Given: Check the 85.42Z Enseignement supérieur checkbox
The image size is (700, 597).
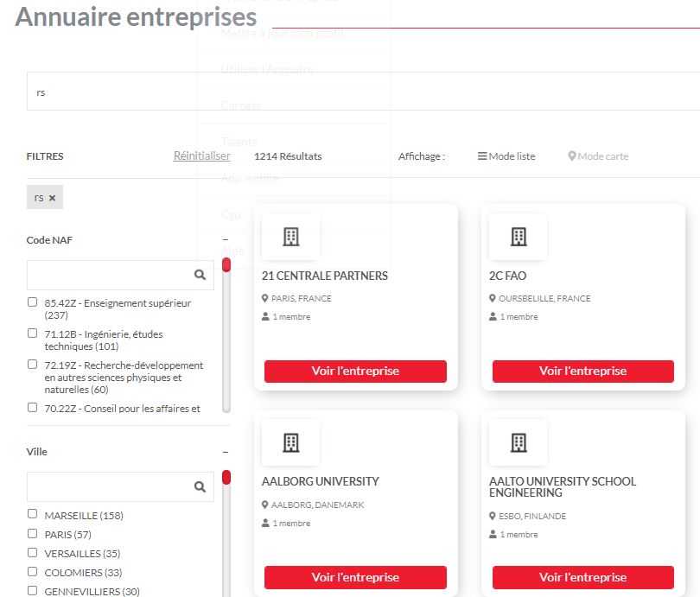Looking at the screenshot, I should click(x=33, y=302).
